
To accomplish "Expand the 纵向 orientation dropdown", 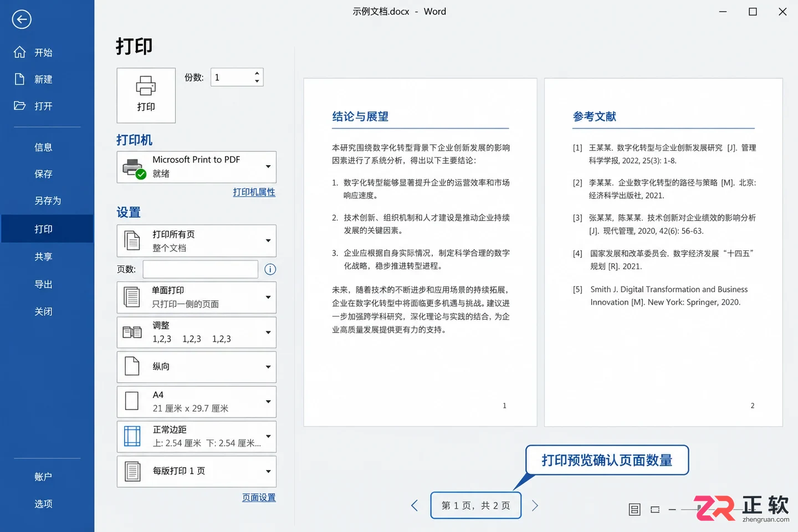I will [x=268, y=367].
